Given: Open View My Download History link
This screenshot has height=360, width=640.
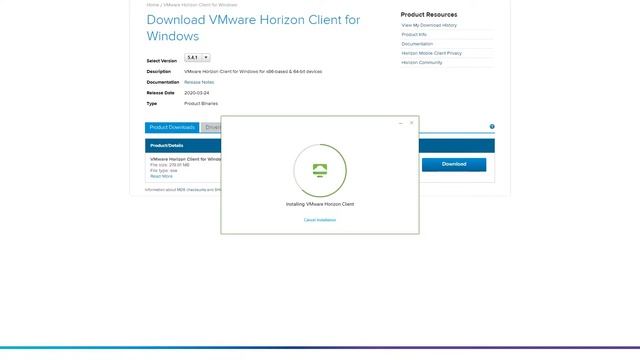Looking at the screenshot, I should [429, 25].
